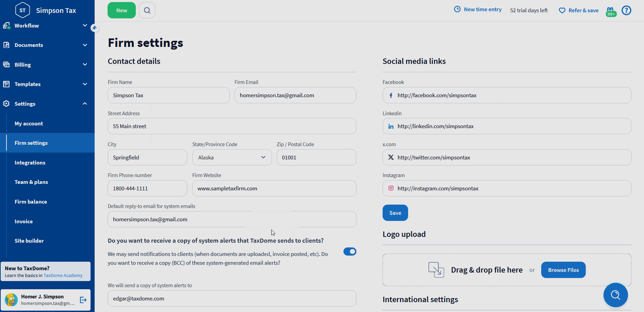Screen dimensions: 644x312
Task: Click the Workflow sidebar icon
Action: (6, 25)
